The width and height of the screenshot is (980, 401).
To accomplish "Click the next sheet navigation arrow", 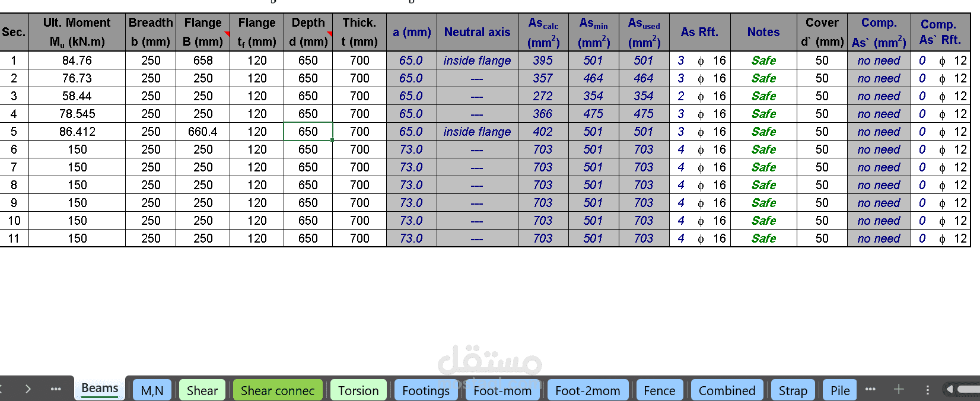I will pos(28,389).
